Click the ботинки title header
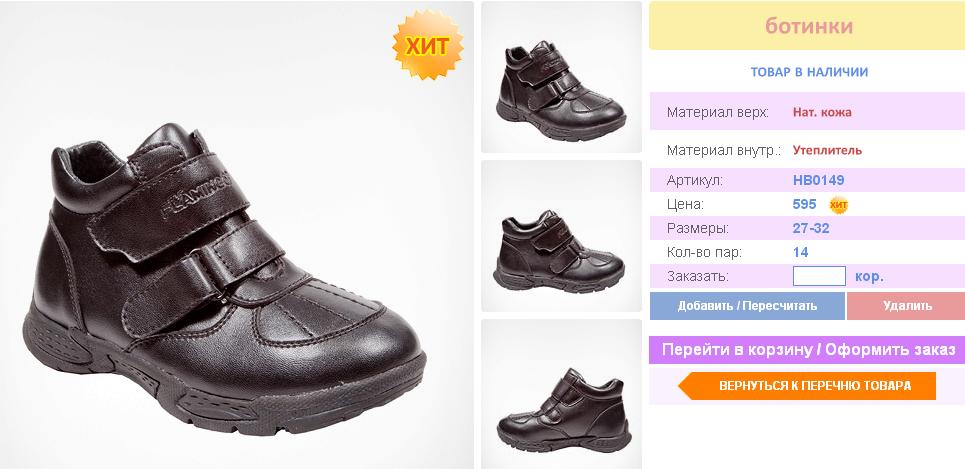The height and width of the screenshot is (469, 965). (x=807, y=26)
